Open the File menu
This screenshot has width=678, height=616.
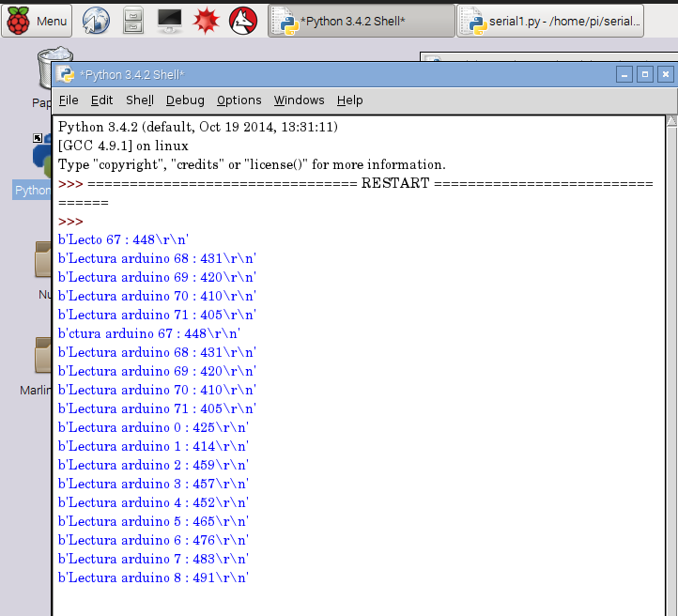(x=69, y=100)
